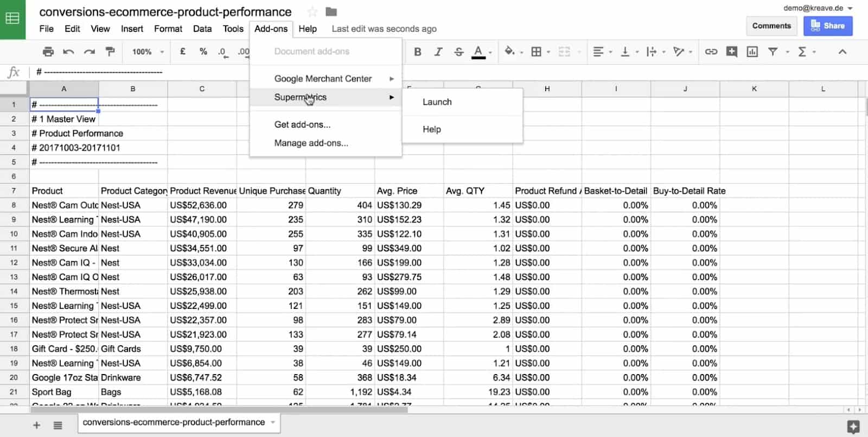Screen dimensions: 868x437
Task: Open the Edit menu
Action: pos(72,29)
